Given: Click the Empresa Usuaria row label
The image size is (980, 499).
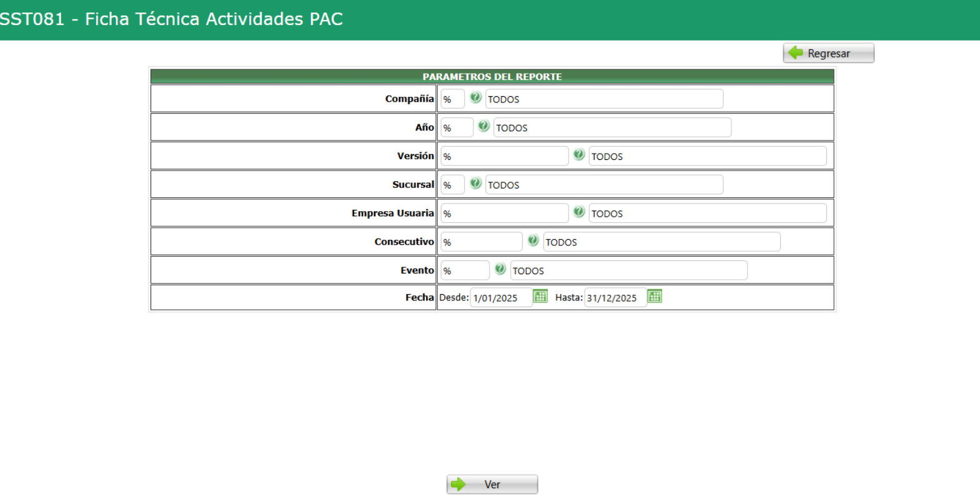Looking at the screenshot, I should [x=393, y=214].
